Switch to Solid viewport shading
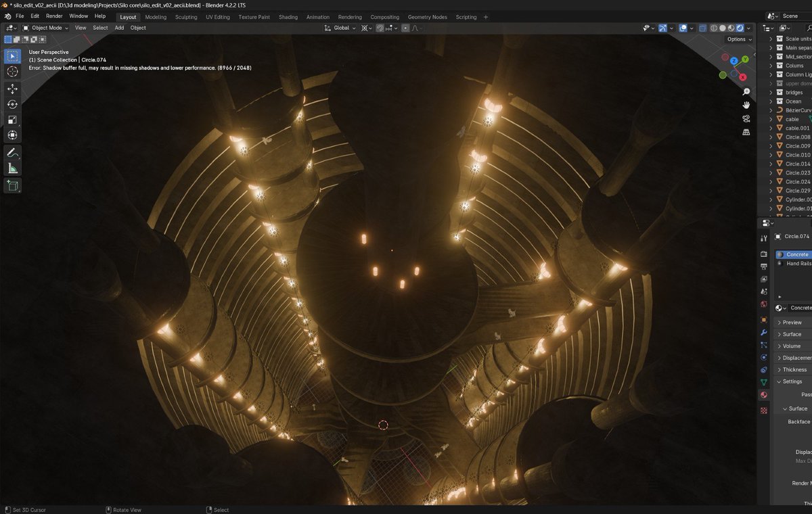812x514 pixels. [x=722, y=28]
